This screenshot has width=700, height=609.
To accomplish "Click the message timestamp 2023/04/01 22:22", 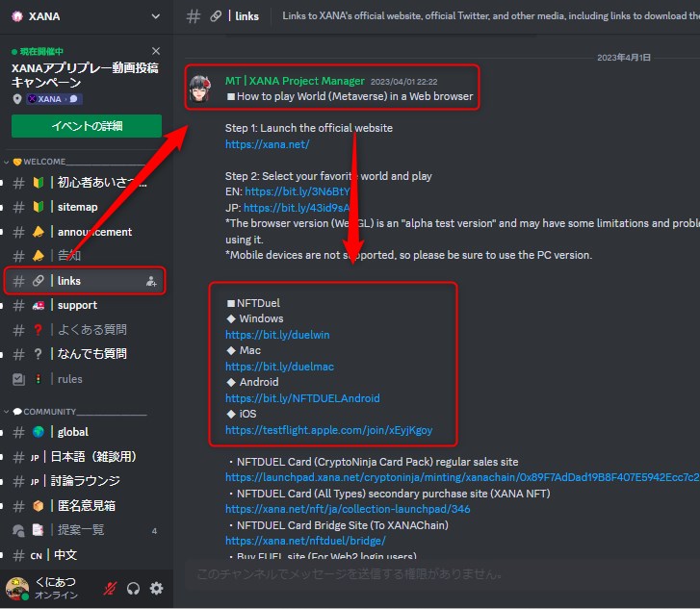I will [403, 82].
